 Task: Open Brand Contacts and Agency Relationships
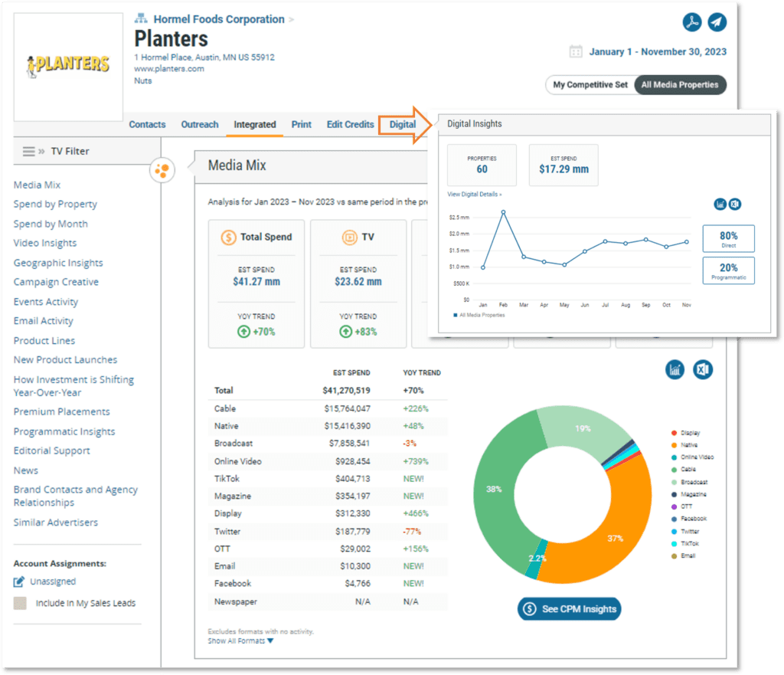76,496
